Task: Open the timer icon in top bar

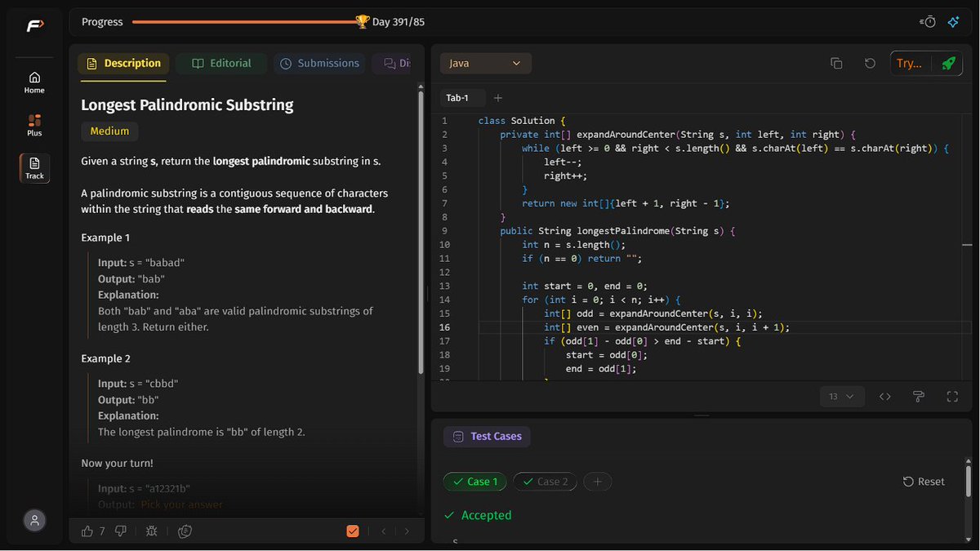Action: tap(928, 22)
